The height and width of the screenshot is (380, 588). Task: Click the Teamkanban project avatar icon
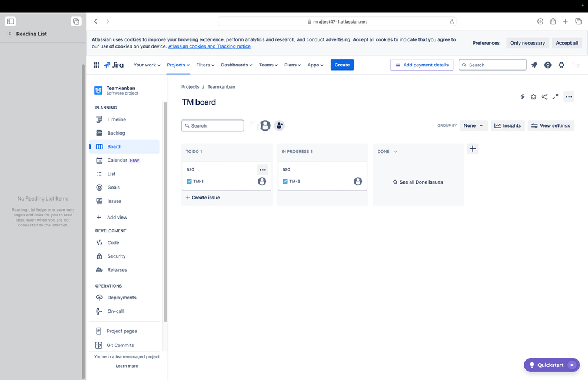[x=98, y=91]
